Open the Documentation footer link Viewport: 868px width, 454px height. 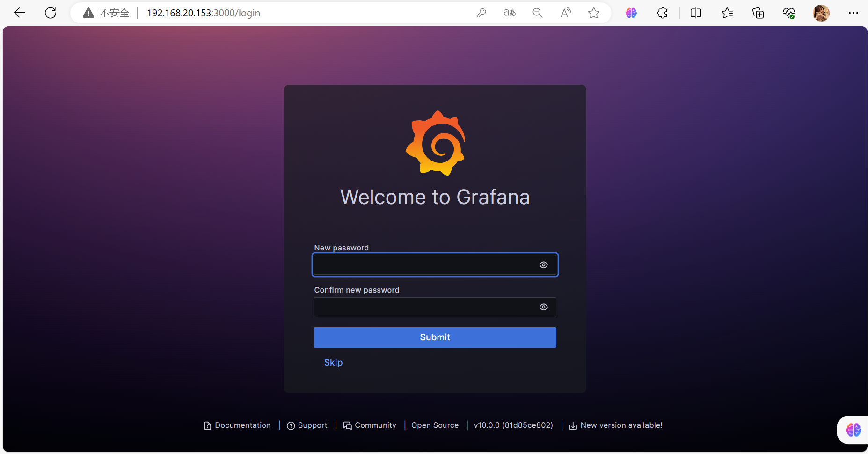(238, 425)
